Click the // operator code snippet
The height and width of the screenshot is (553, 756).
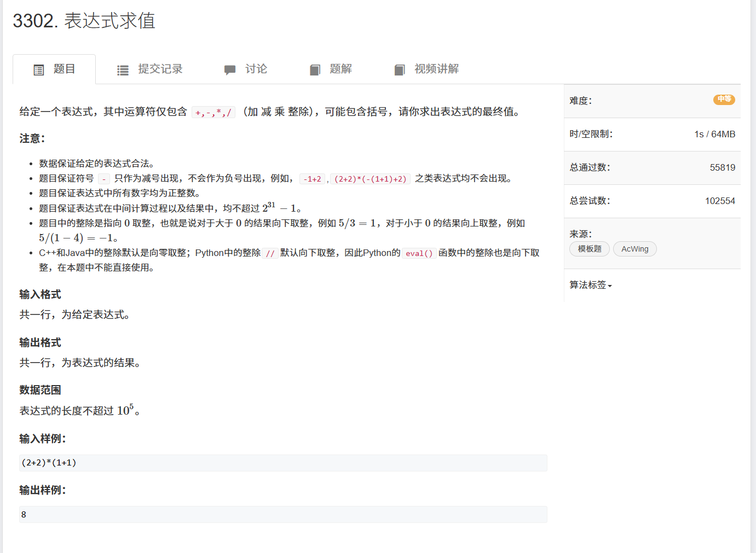click(x=270, y=253)
